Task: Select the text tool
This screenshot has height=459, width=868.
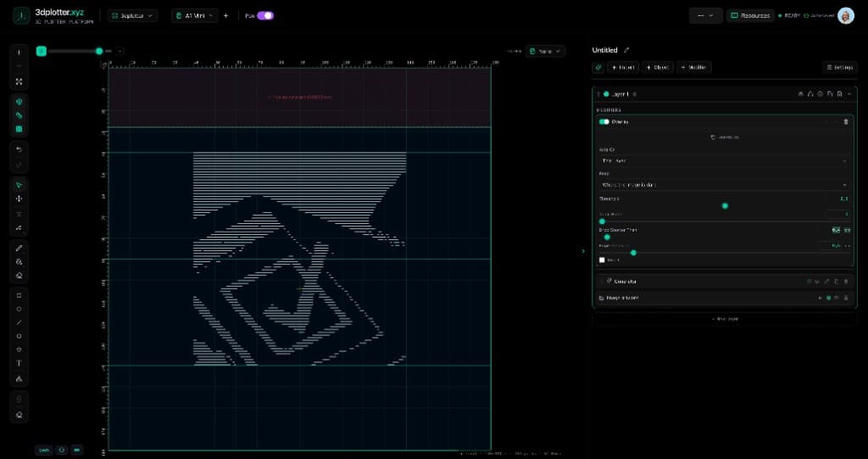Action: [19, 363]
